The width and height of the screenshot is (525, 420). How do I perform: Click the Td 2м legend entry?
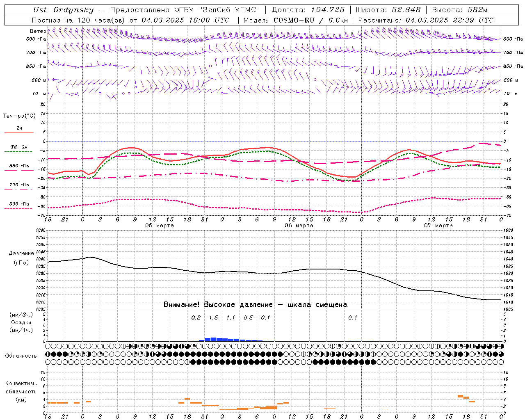coord(19,147)
